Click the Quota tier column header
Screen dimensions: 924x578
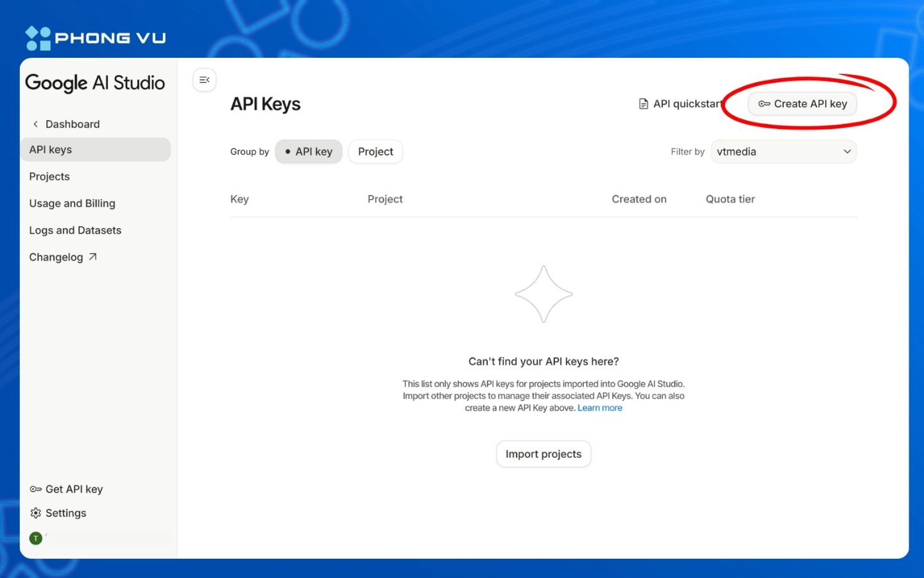pos(730,199)
